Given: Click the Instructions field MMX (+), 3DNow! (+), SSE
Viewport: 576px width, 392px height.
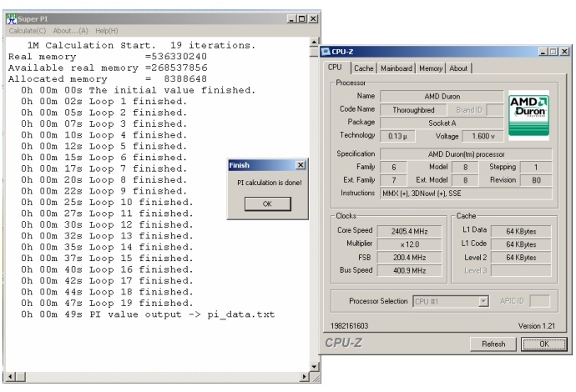Looking at the screenshot, I should point(466,193).
